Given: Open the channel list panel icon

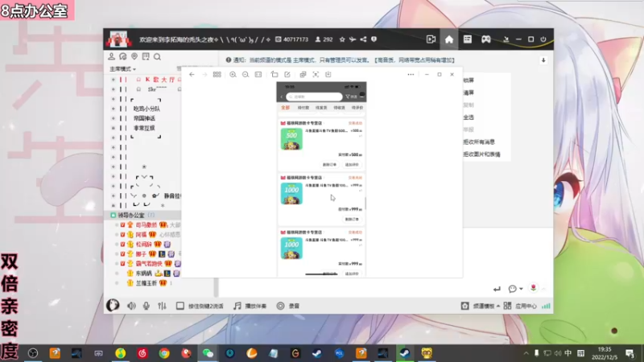Looking at the screenshot, I should 468,39.
